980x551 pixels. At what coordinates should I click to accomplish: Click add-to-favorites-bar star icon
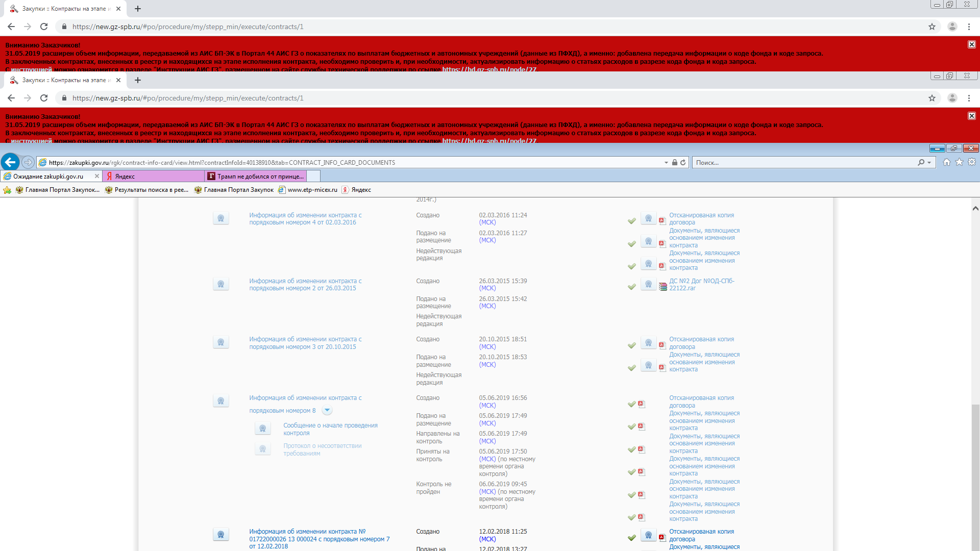click(7, 190)
